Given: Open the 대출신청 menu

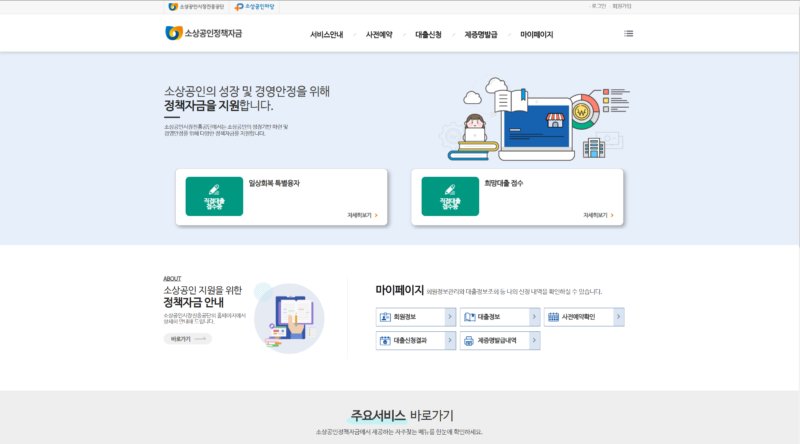Looking at the screenshot, I should click(428, 35).
